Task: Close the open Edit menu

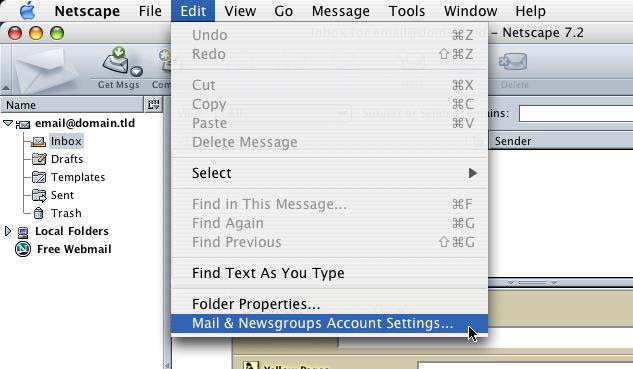Action: (193, 11)
